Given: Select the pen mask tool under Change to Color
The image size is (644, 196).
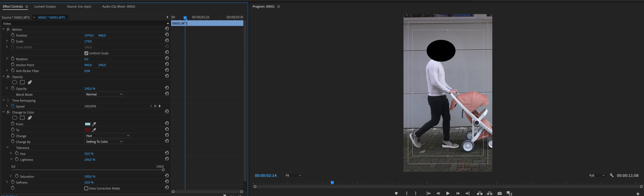Looking at the screenshot, I should point(30,118).
